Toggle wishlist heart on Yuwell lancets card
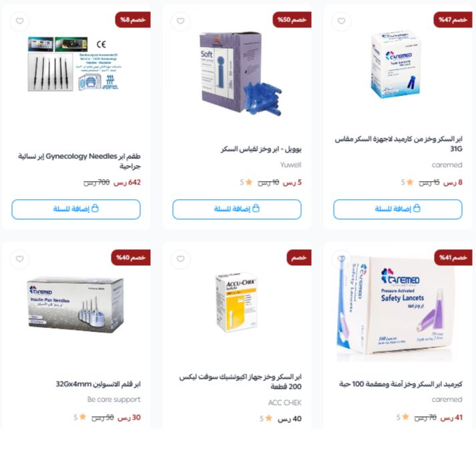The height and width of the screenshot is (453, 476). [181, 21]
